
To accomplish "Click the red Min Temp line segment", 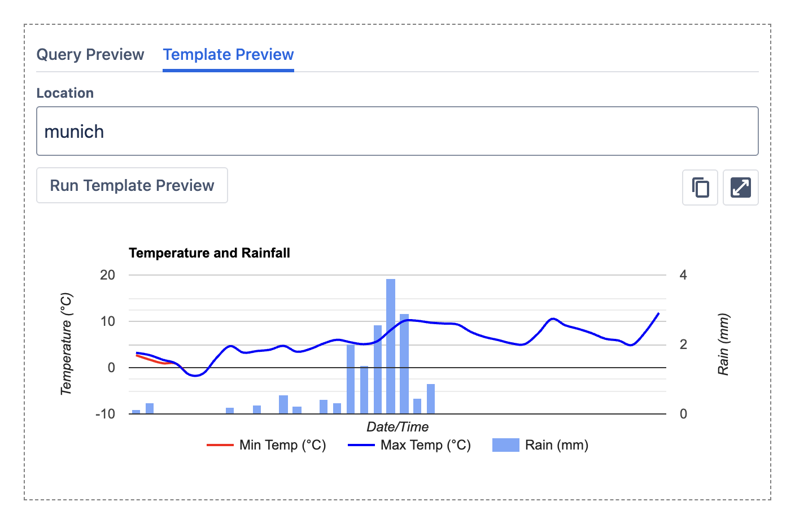I will coord(152,360).
